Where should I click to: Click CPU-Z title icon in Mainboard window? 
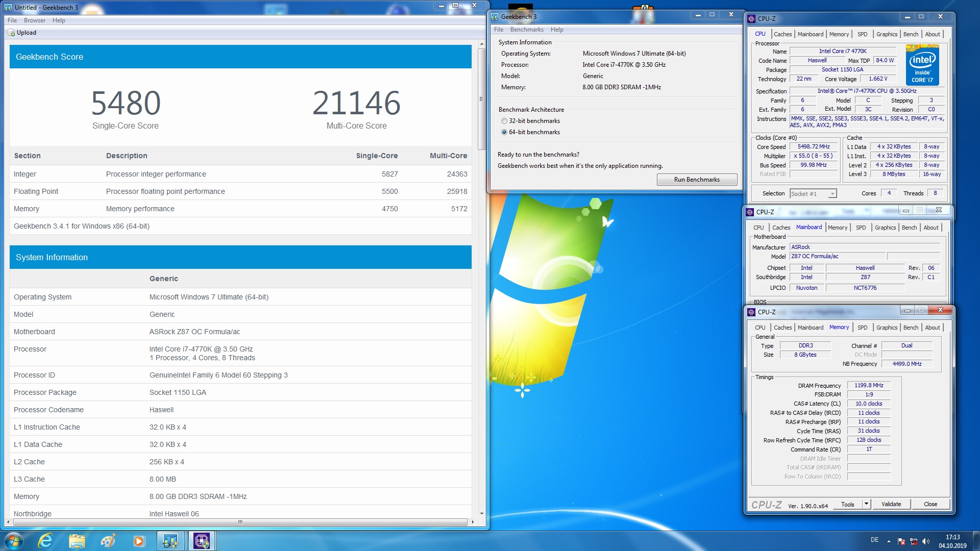coord(750,212)
